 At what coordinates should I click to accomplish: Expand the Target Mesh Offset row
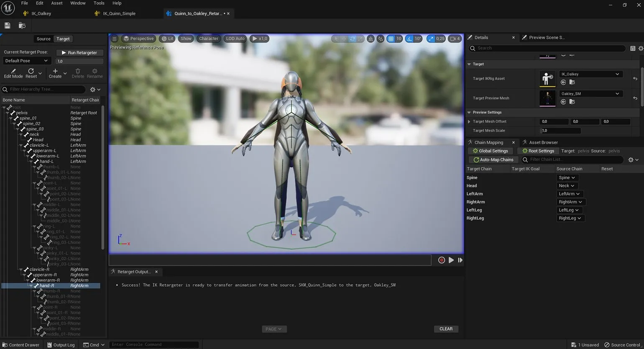click(469, 121)
